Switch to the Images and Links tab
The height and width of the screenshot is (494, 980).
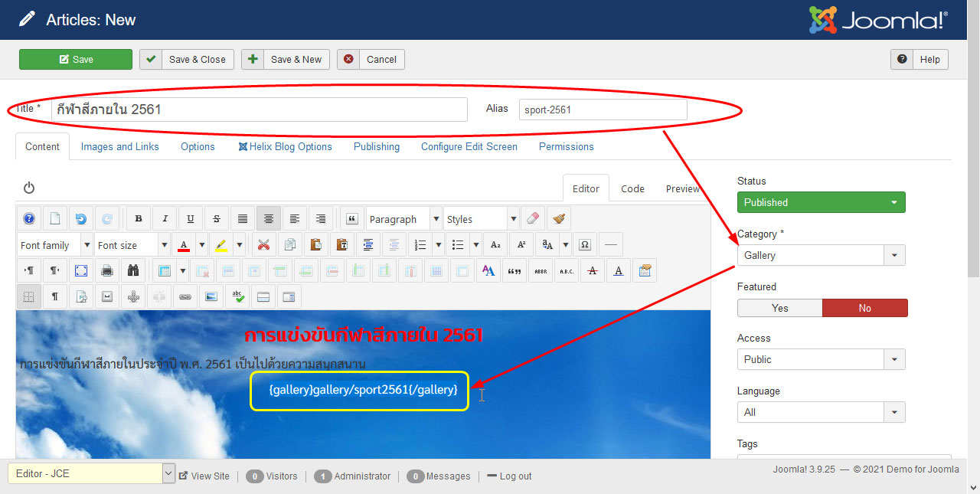[x=120, y=146]
